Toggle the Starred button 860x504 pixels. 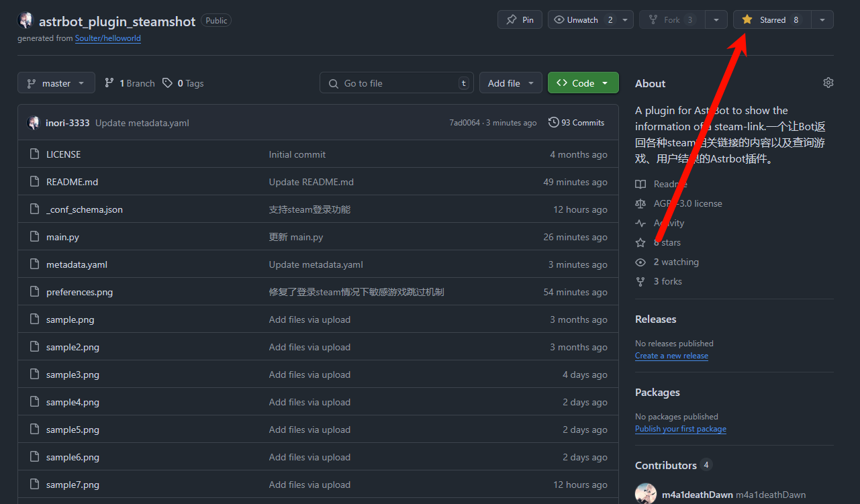click(x=771, y=19)
